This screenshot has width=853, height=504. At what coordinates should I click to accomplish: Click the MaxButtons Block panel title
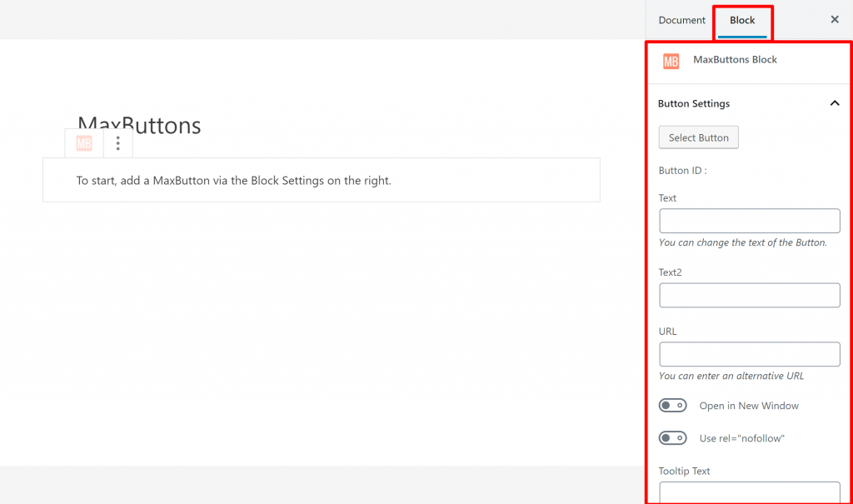[x=735, y=59]
